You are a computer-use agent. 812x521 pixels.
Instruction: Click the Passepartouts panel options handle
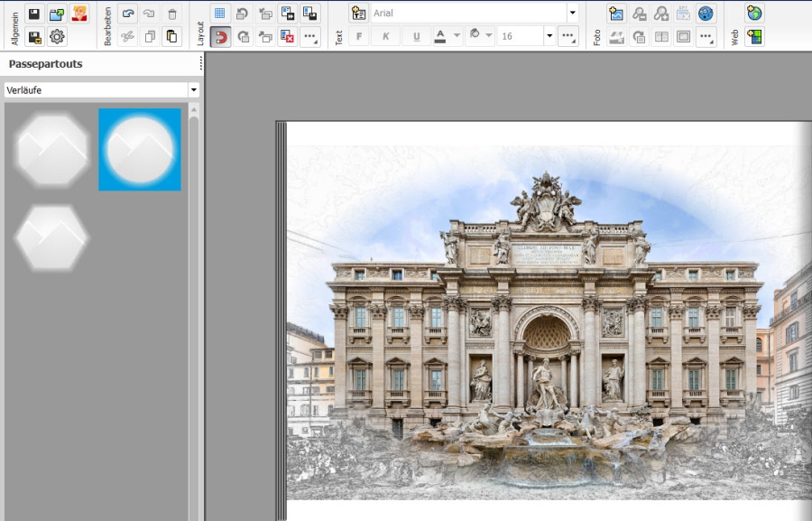(x=200, y=64)
